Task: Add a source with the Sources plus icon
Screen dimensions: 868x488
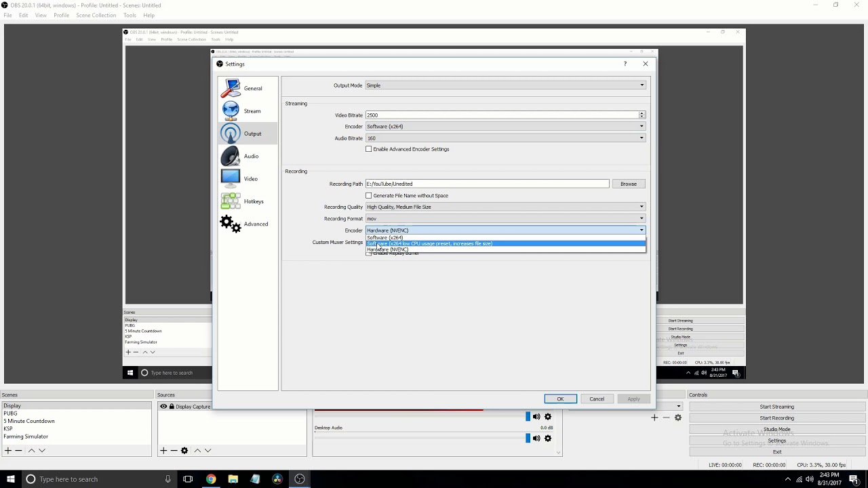Action: 163,450
